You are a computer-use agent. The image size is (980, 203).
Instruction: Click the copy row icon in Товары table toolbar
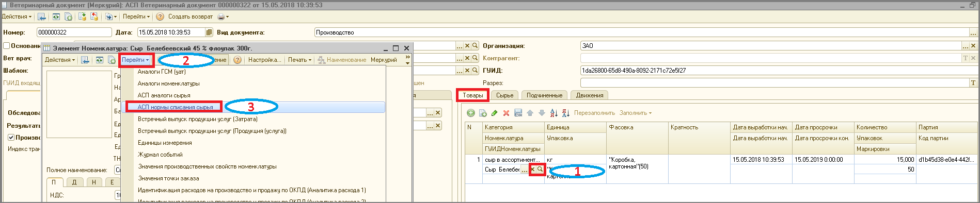point(483,113)
